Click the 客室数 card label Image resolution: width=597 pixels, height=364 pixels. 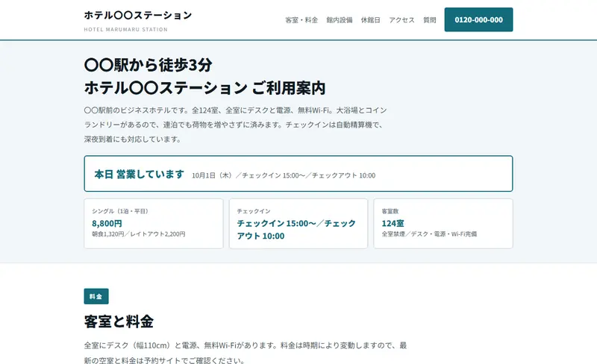[390, 211]
